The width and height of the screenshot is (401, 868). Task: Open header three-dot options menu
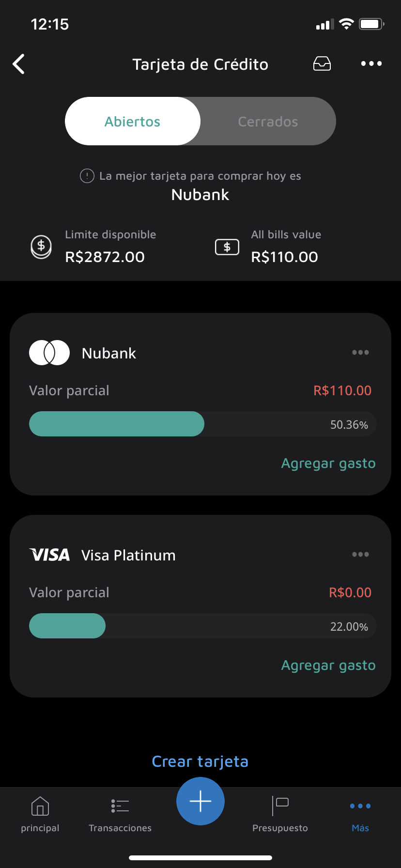tap(371, 63)
